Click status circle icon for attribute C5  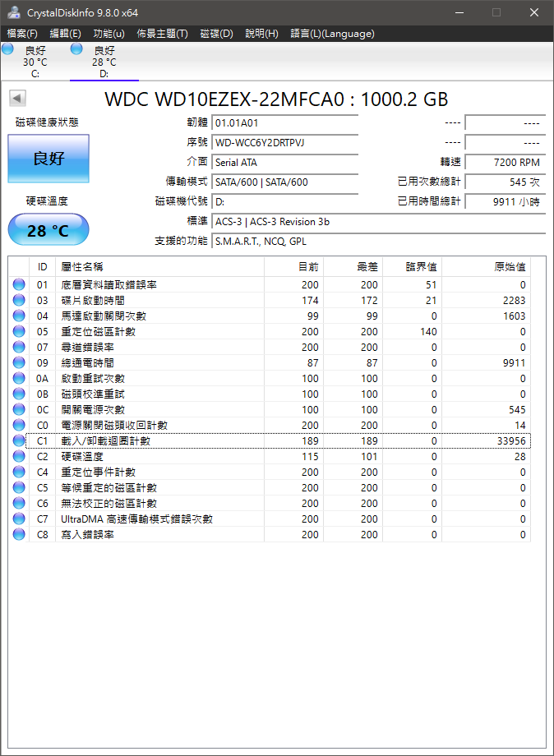pos(19,487)
